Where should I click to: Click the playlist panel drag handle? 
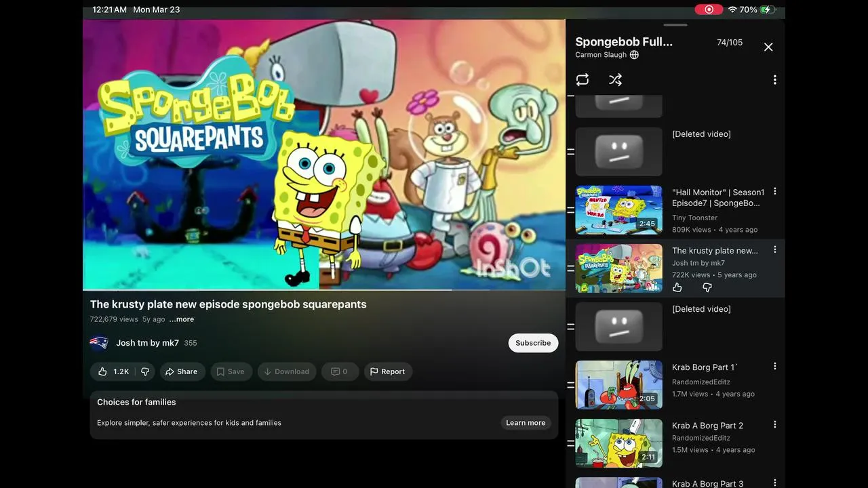tap(675, 25)
